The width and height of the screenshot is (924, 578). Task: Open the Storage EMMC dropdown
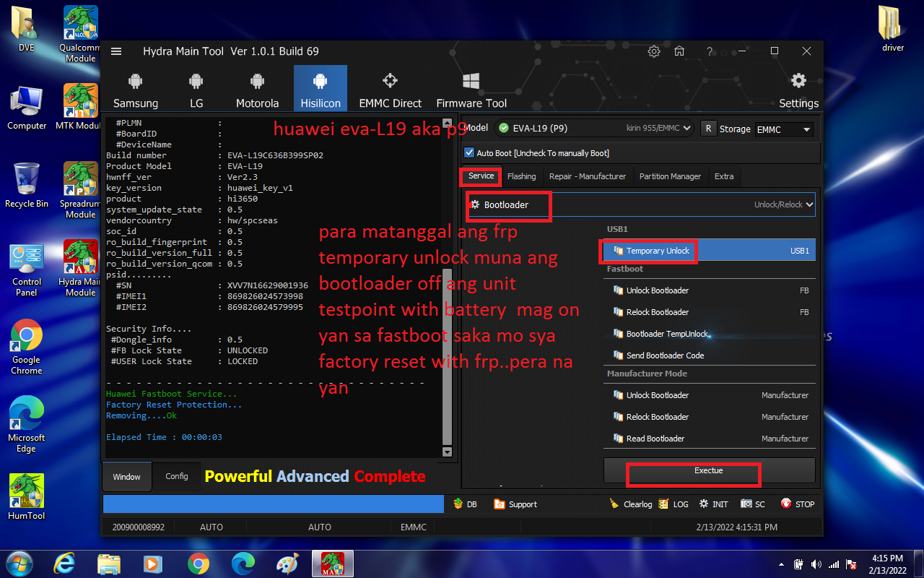point(784,129)
